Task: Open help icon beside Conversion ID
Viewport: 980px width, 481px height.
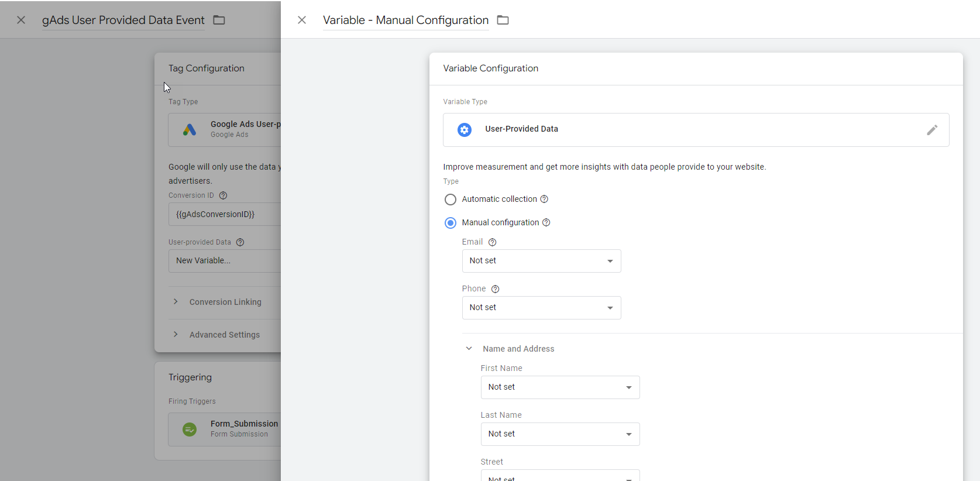Action: coord(223,195)
